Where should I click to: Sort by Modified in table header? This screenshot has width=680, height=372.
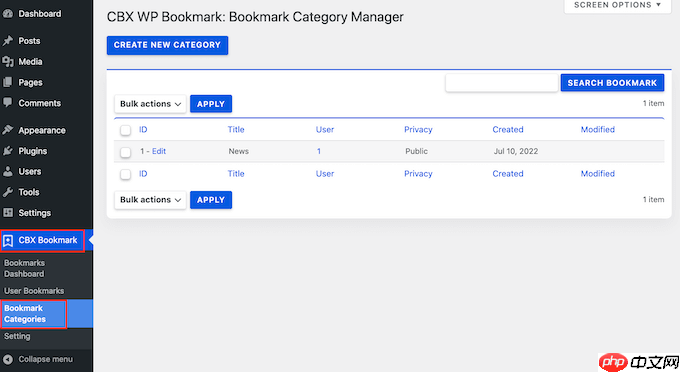tap(598, 130)
